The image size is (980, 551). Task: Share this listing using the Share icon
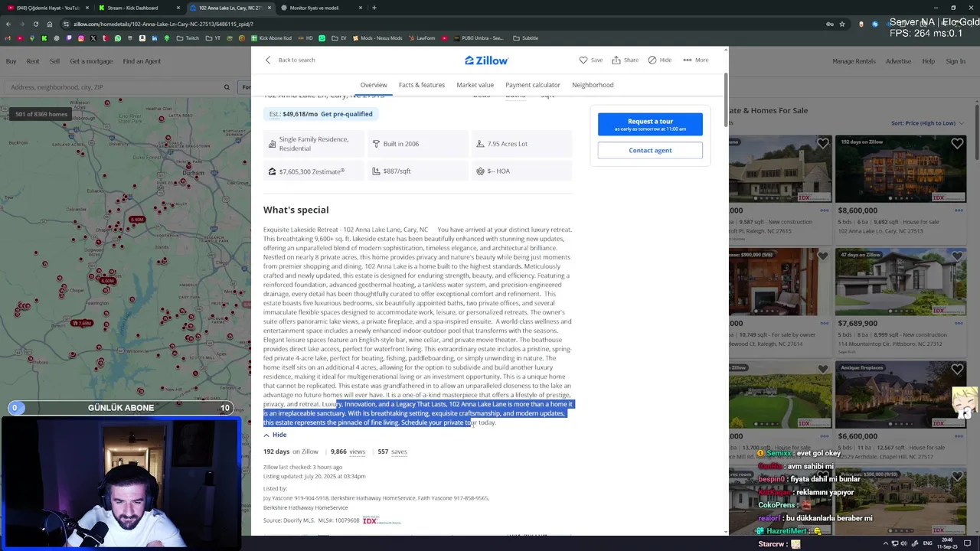coord(616,60)
